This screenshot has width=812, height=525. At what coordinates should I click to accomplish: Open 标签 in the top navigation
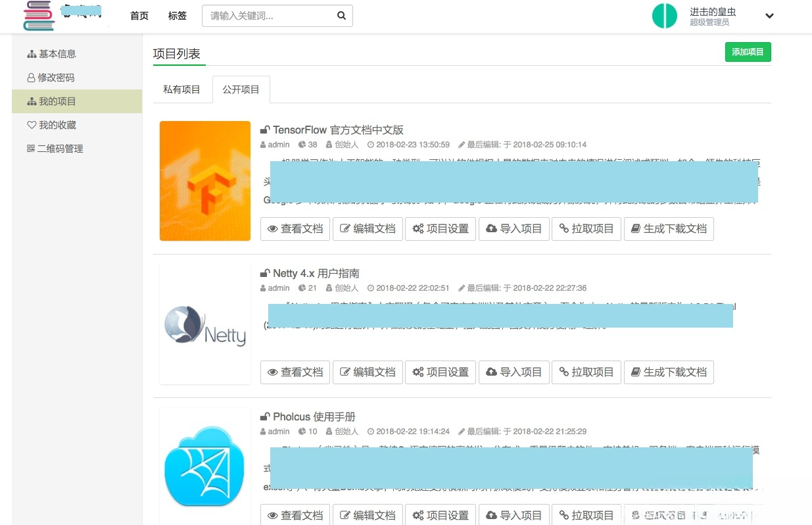pos(177,15)
